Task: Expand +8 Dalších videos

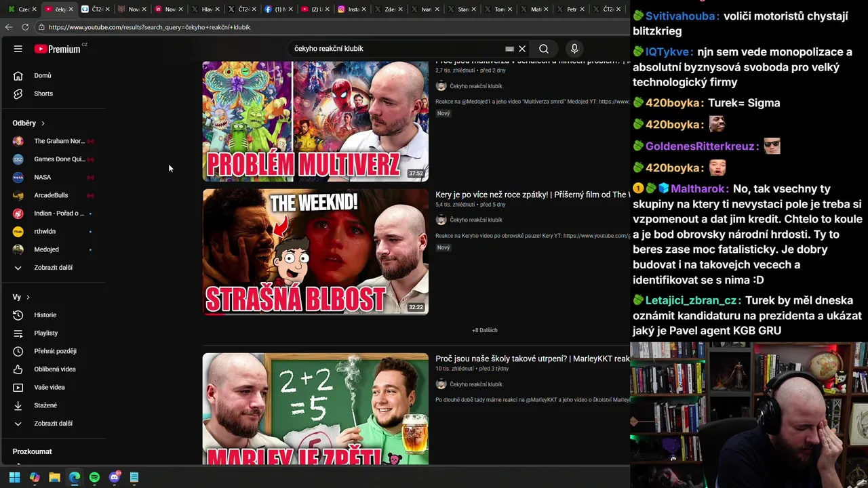Action: tap(485, 330)
